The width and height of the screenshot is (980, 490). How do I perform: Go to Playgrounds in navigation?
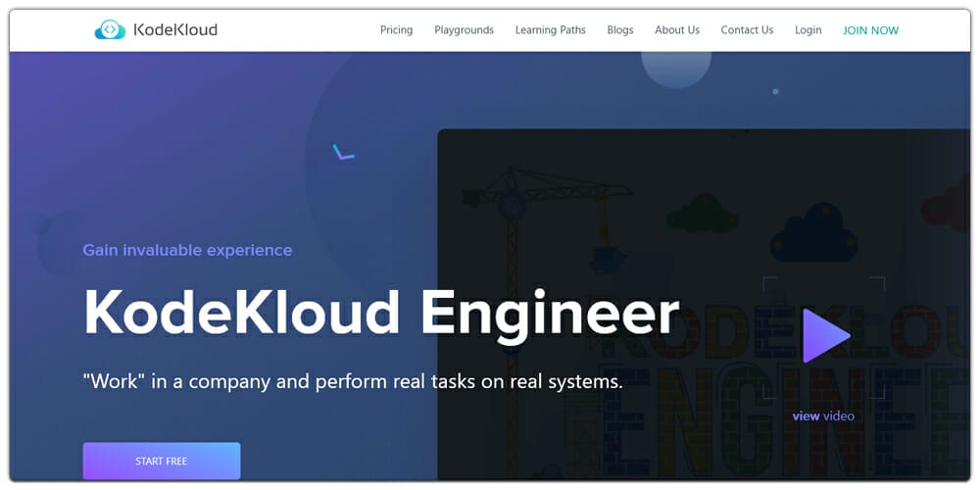click(x=464, y=30)
